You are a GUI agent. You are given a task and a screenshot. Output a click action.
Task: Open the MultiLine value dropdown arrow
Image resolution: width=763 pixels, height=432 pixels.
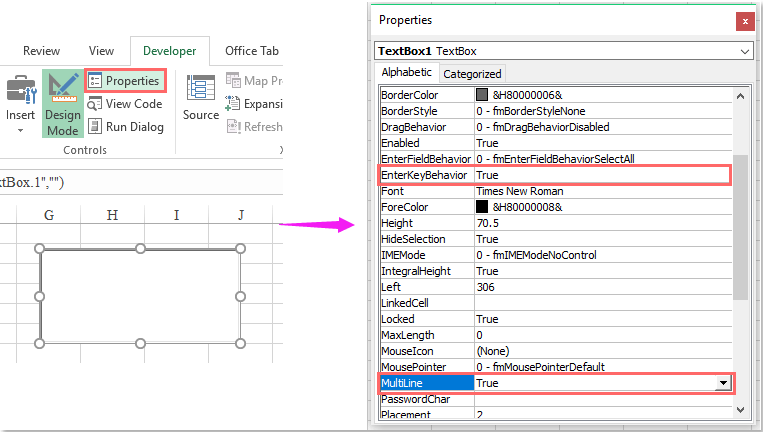pos(723,383)
